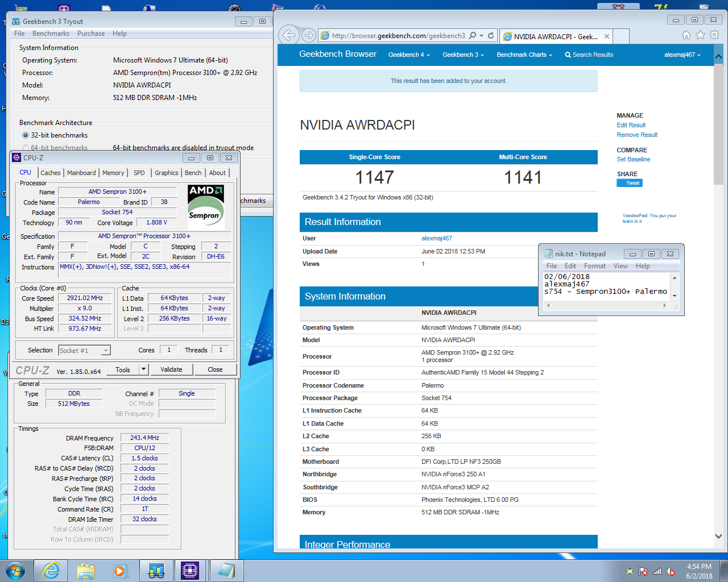Click the browser page vertical scrollbar down arrow
This screenshot has width=728, height=582.
pos(718,536)
